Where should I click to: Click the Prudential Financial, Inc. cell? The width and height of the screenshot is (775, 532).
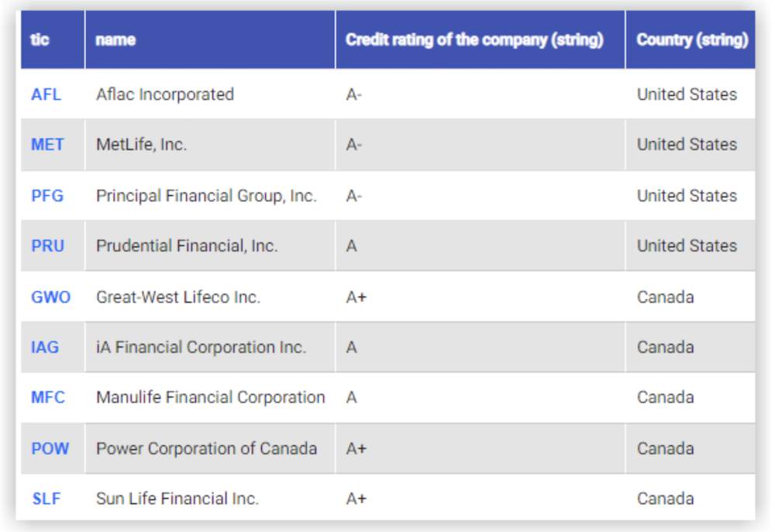click(x=186, y=246)
